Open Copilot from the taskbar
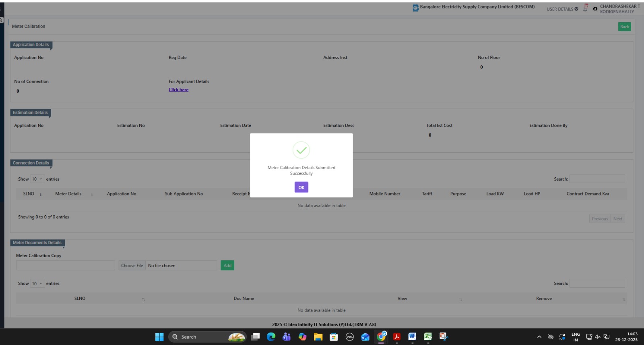This screenshot has height=345, width=644. [x=302, y=337]
